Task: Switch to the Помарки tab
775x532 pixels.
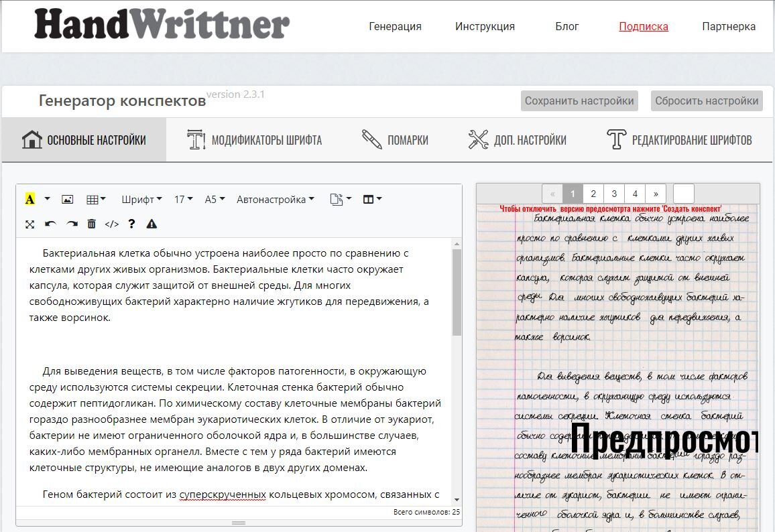Action: pos(395,140)
